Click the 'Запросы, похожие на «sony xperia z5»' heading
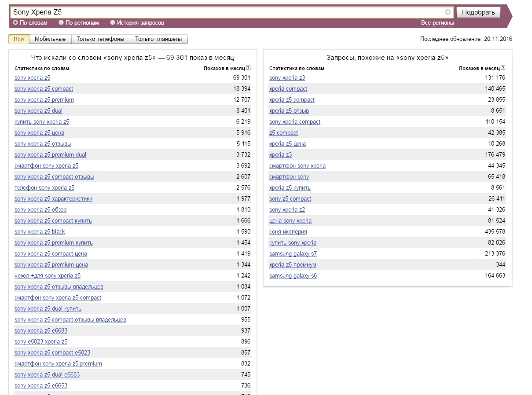532x395 pixels. pos(387,58)
